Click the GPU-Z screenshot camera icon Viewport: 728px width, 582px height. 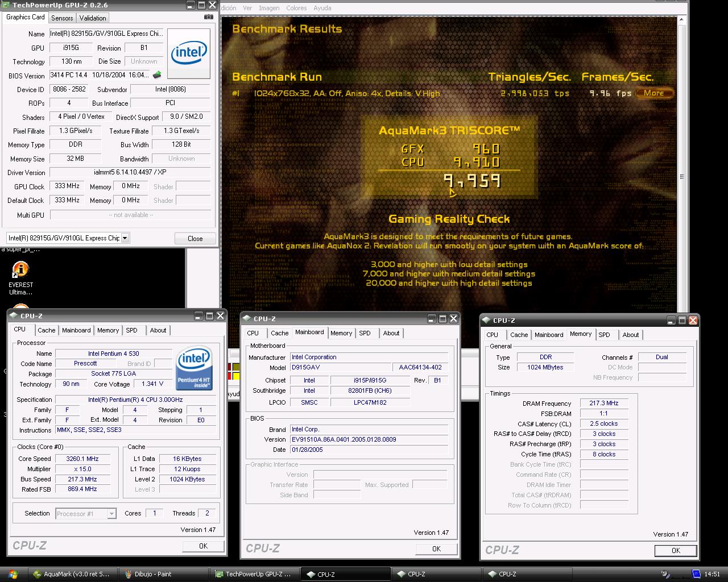pyautogui.click(x=209, y=17)
